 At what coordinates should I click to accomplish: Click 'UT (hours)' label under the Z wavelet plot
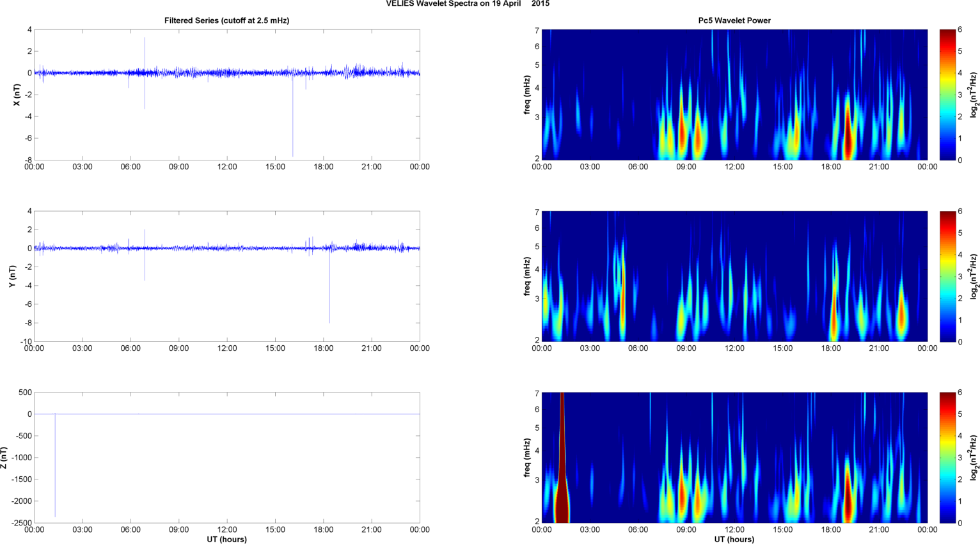734,539
